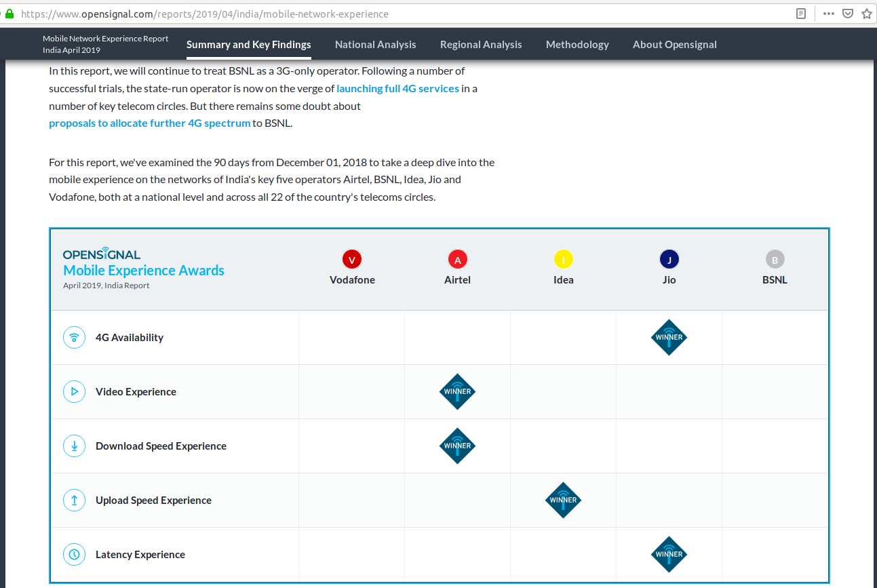Click the 'Video Experience' row label
This screenshot has width=877, height=588.
pyautogui.click(x=136, y=392)
